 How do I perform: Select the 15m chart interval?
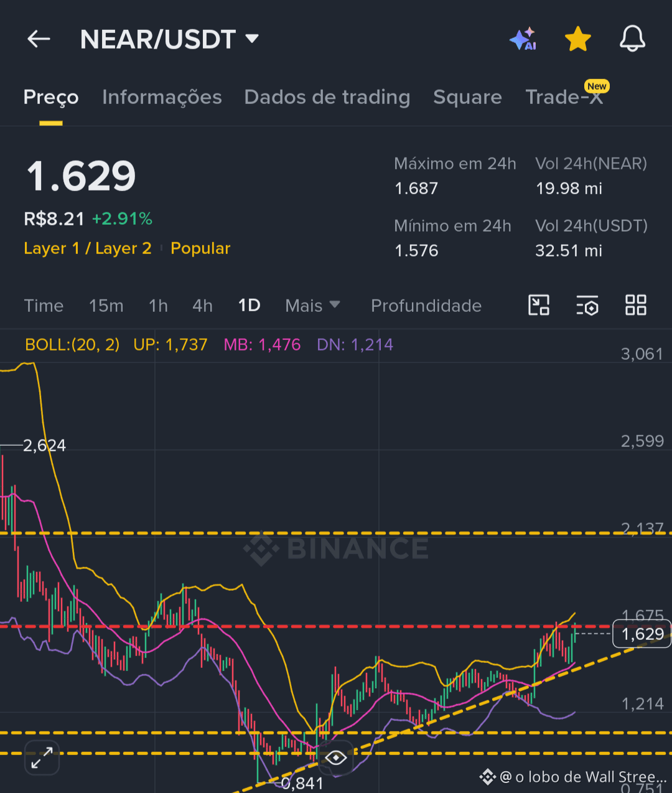tap(106, 306)
